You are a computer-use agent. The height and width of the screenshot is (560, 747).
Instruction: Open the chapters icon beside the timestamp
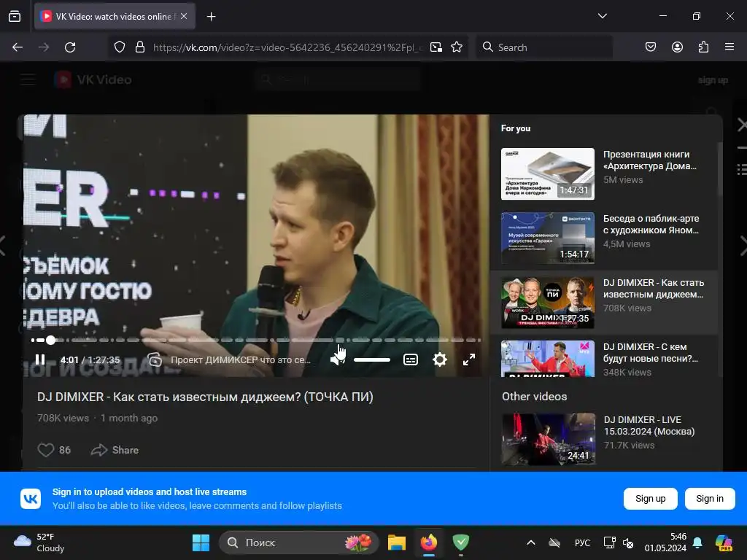point(155,359)
